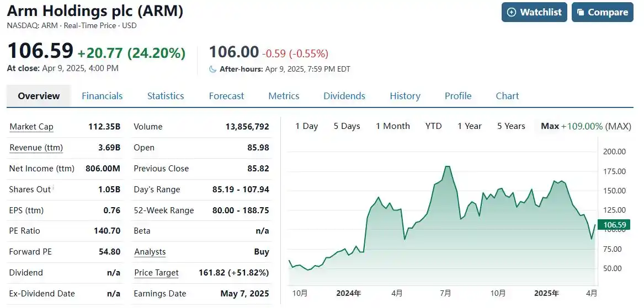Image resolution: width=644 pixels, height=308 pixels.
Task: Click the Analysts link
Action: pyautogui.click(x=150, y=252)
